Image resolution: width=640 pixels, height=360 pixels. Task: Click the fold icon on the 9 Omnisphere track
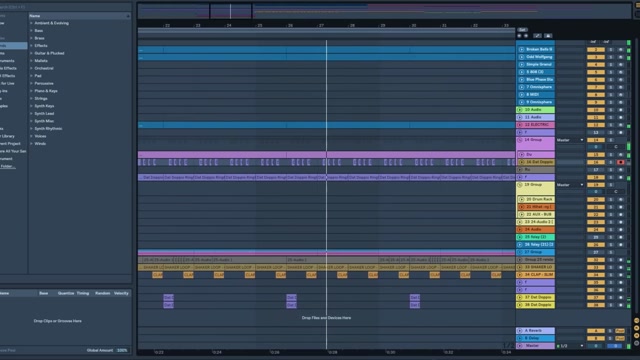click(x=521, y=102)
